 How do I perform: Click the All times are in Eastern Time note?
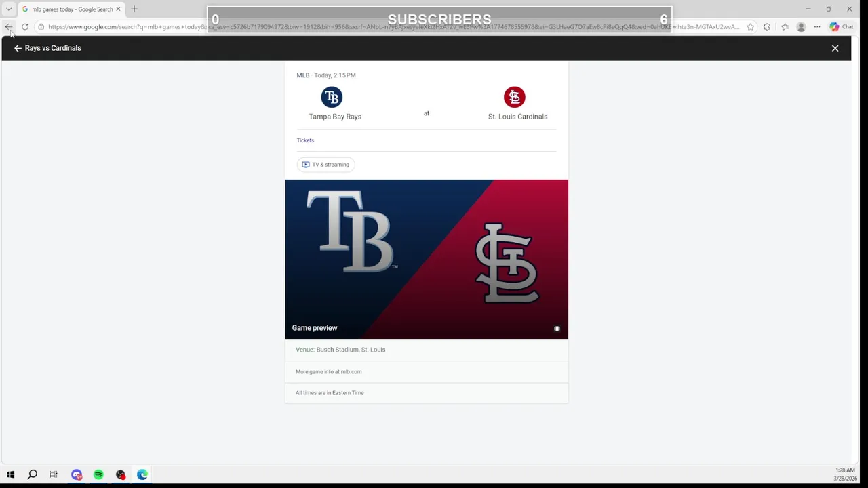(330, 393)
